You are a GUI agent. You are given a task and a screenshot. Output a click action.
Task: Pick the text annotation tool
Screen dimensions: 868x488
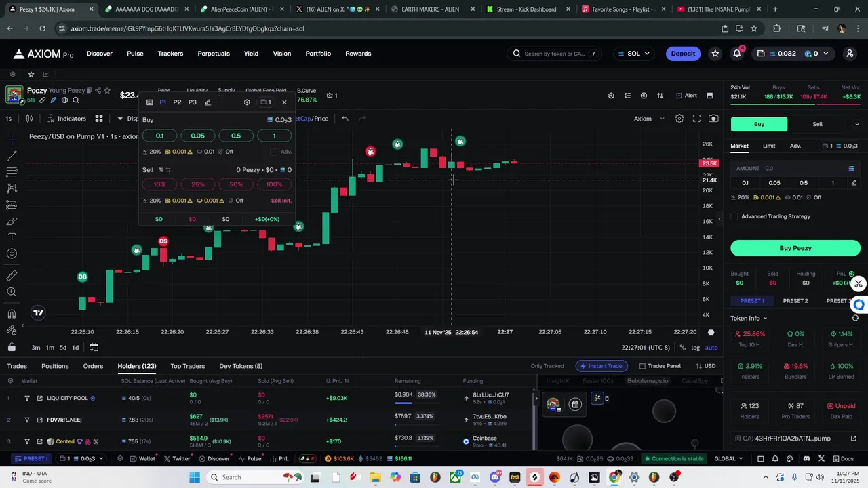pos(12,237)
